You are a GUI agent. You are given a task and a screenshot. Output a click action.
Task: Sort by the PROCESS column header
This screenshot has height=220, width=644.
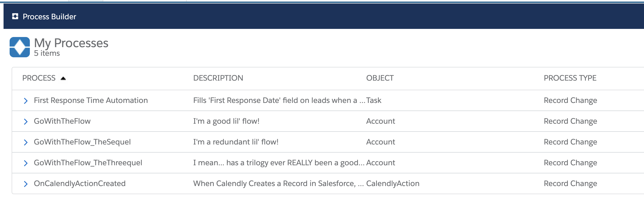pyautogui.click(x=39, y=78)
